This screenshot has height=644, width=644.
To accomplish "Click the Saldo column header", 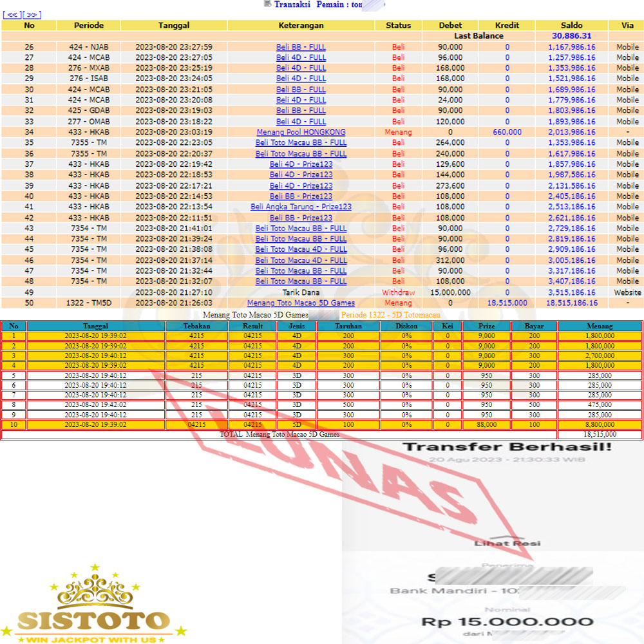I will (x=571, y=25).
